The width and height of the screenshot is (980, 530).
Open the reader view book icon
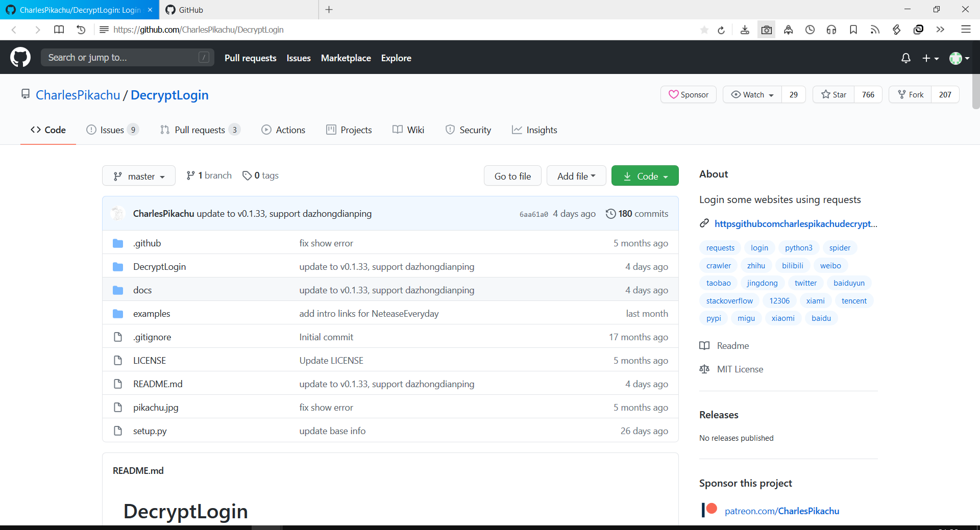coord(59,30)
